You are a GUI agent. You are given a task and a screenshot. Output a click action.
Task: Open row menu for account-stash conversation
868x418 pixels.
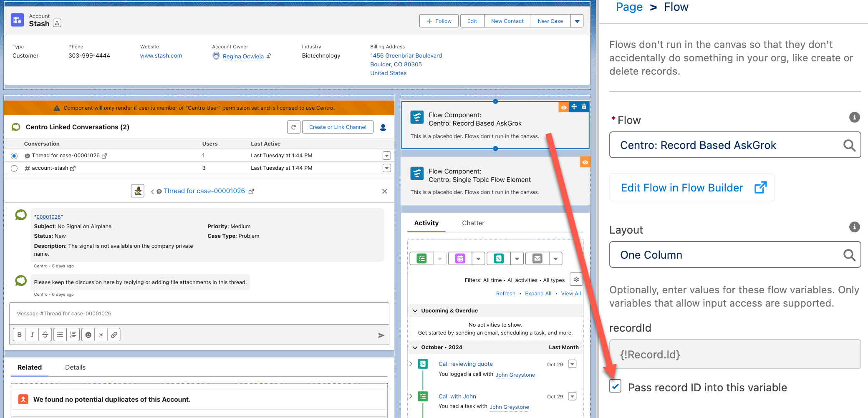[x=387, y=168]
